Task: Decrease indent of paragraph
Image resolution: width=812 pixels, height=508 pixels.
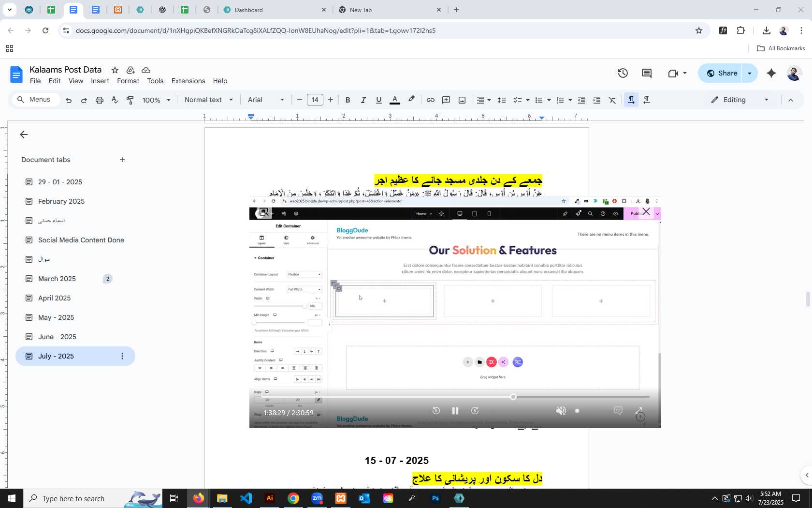Action: (x=581, y=100)
